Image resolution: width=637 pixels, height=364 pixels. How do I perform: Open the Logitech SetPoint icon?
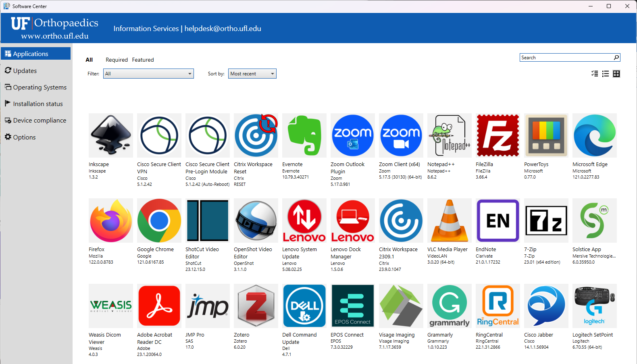click(595, 306)
